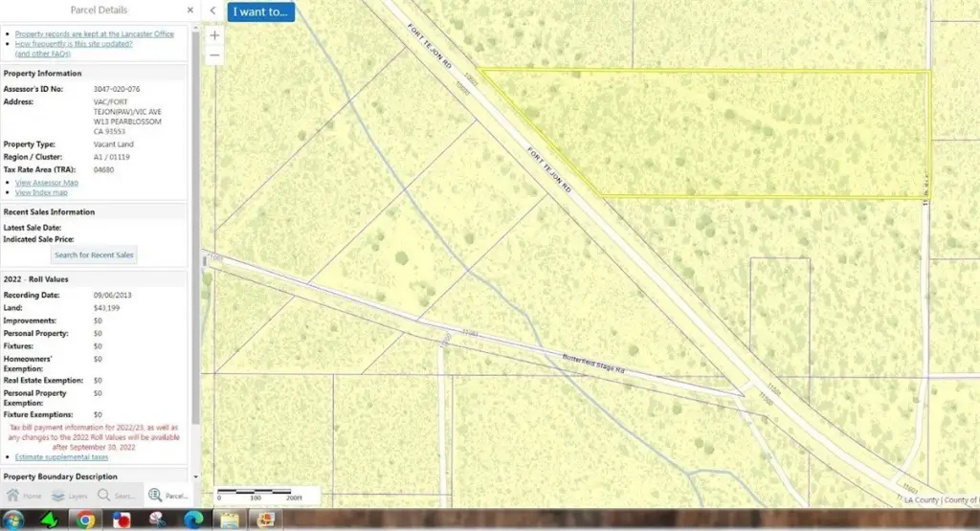Collapse the side panel with the left chevron
Image resolution: width=980 pixels, height=531 pixels.
[212, 11]
